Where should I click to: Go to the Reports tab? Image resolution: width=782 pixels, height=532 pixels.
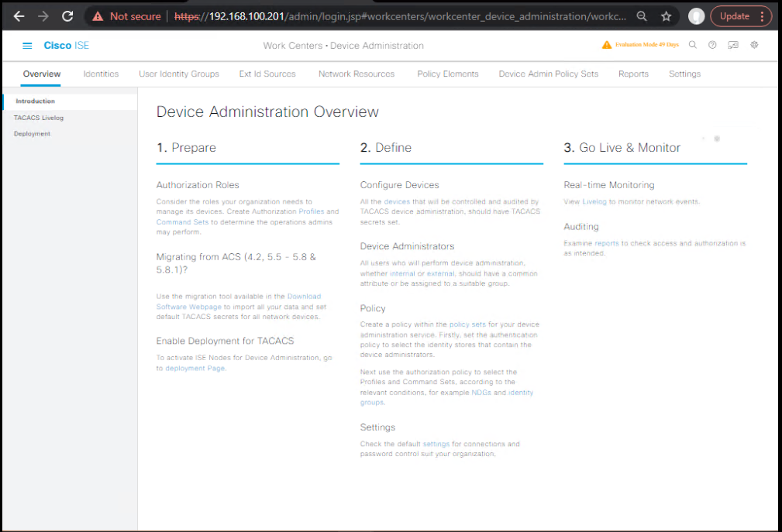pos(633,74)
